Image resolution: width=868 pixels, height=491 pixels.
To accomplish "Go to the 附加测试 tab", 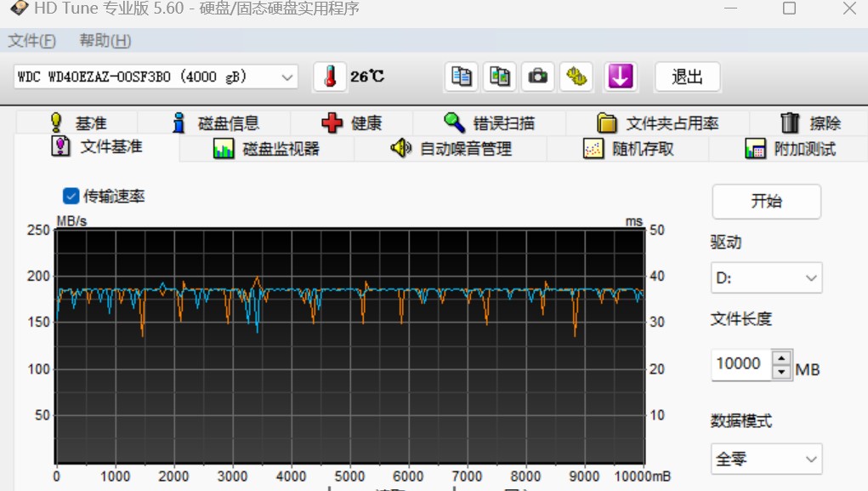I will (x=790, y=149).
